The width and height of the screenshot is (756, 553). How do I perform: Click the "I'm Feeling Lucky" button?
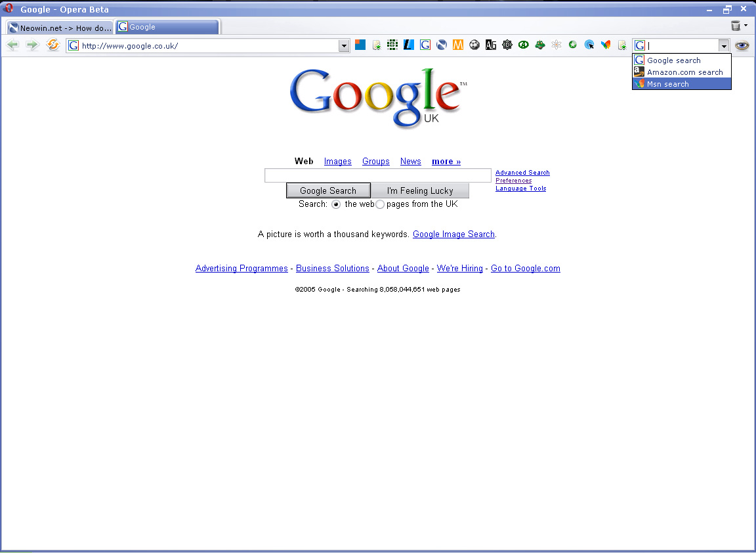[x=420, y=190]
